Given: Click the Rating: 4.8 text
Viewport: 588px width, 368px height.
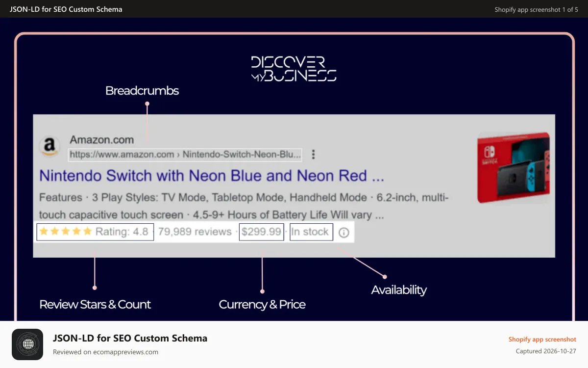Looking at the screenshot, I should point(122,232).
